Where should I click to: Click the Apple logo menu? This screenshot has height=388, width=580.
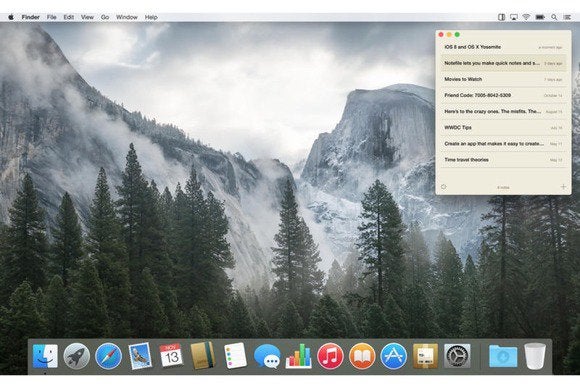coord(11,17)
